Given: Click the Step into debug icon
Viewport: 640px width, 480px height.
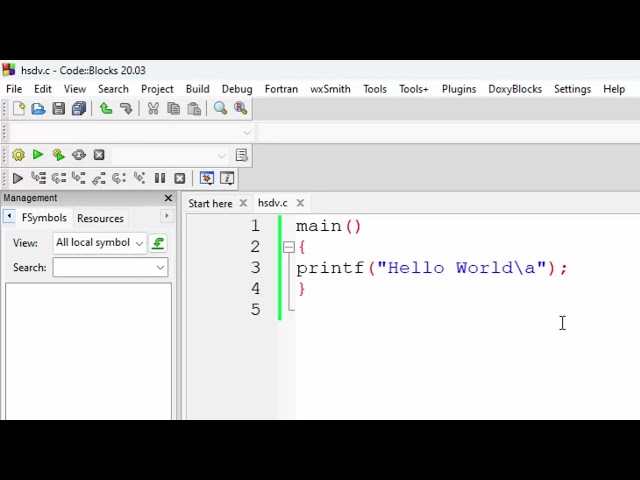Looking at the screenshot, I should click(x=78, y=178).
